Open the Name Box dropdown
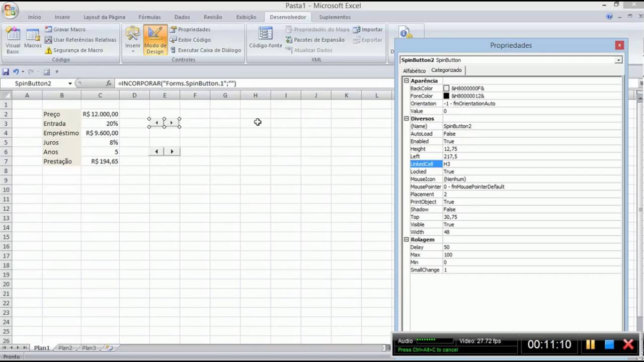Viewport: 644px width, 362px height. click(70, 83)
